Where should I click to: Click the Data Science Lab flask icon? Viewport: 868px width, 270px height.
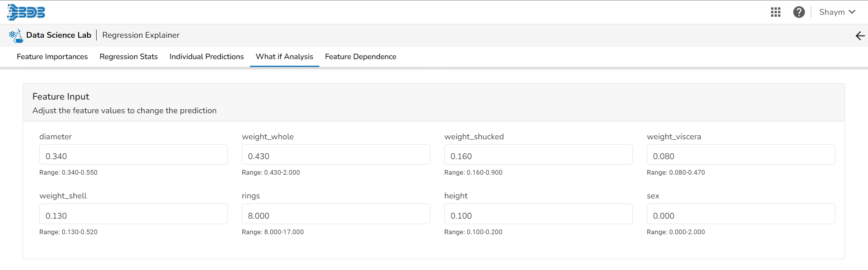tap(16, 35)
